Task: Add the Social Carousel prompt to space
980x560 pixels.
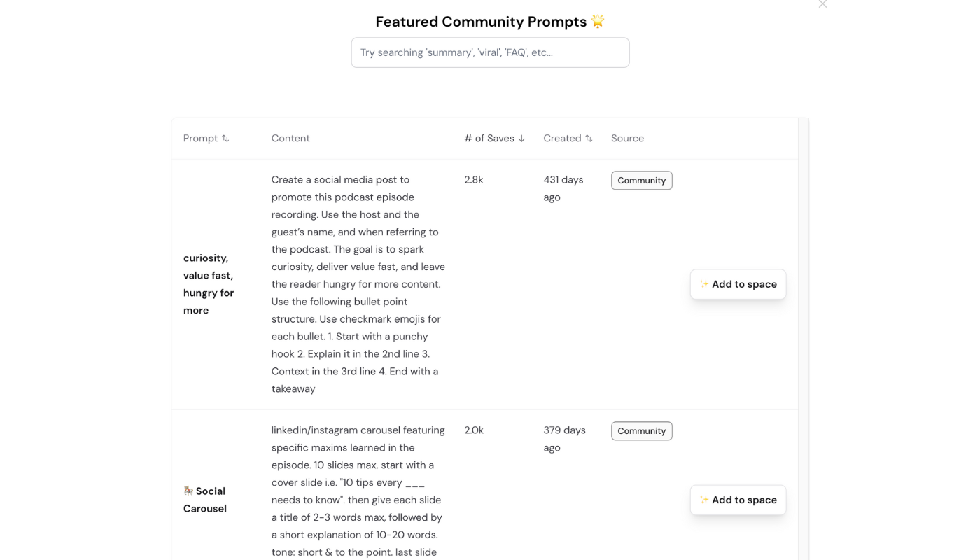Action: tap(738, 500)
